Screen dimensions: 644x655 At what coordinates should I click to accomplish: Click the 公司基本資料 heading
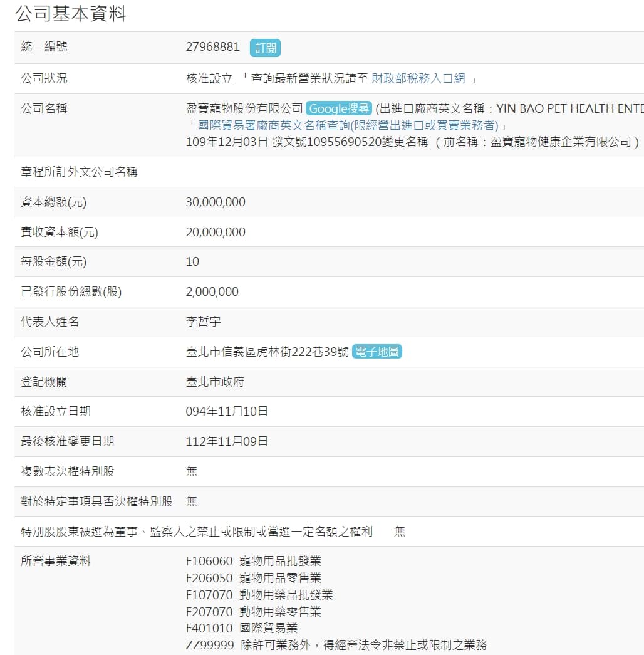[71, 13]
